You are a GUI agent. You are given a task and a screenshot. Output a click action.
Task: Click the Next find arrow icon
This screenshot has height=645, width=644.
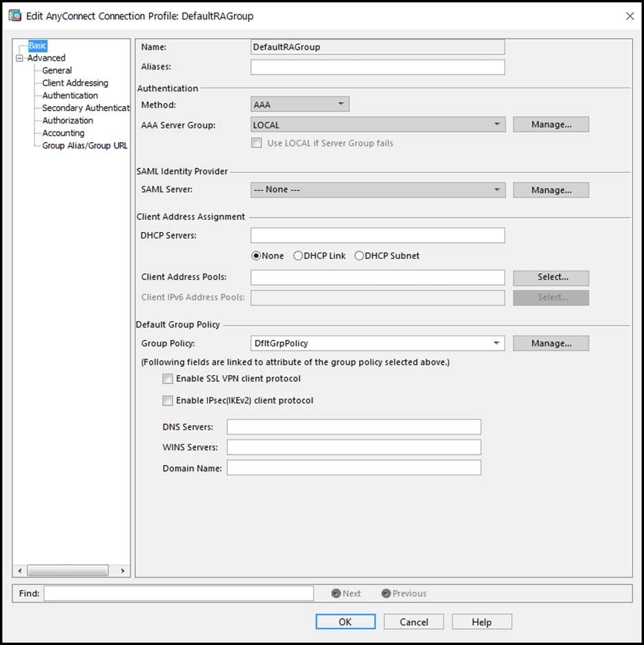click(335, 593)
